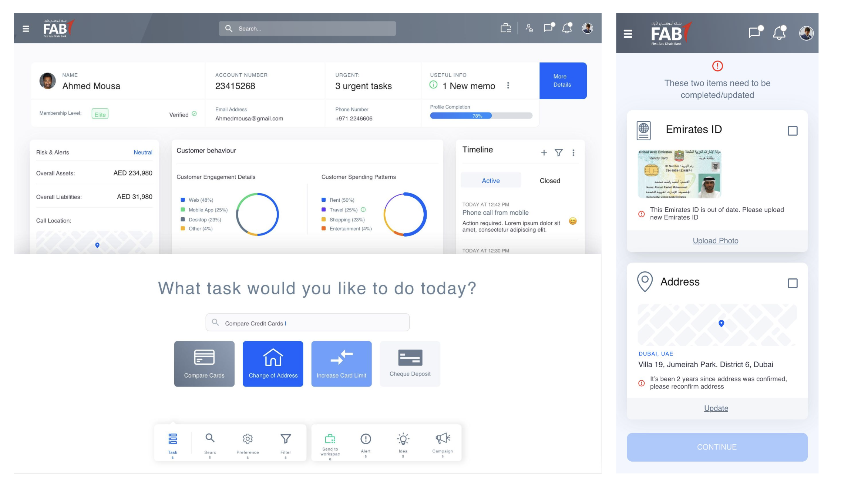
Task: Open New memo three-dot options menu
Action: [x=508, y=86]
